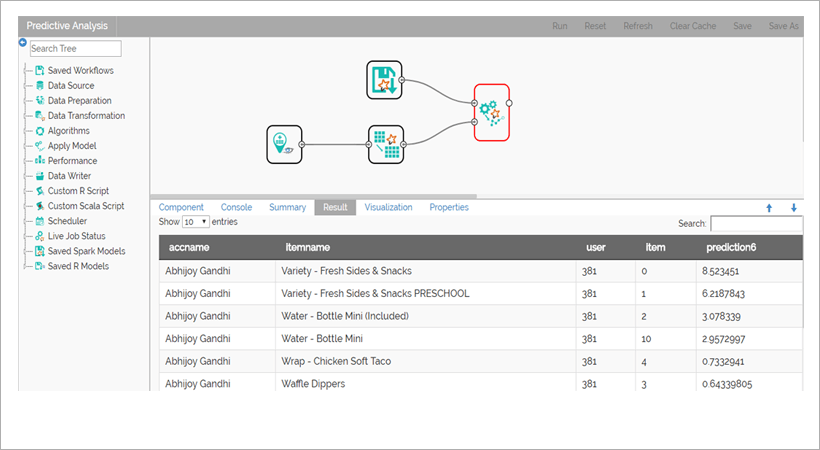This screenshot has width=820, height=450.
Task: Click the Run button in top bar
Action: click(x=560, y=26)
